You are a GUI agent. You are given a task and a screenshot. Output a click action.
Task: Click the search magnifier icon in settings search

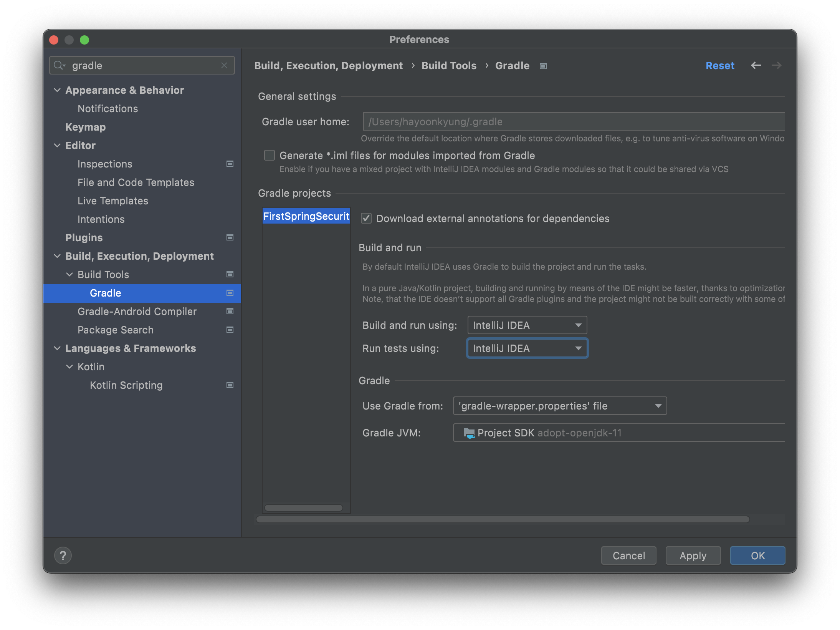click(60, 65)
